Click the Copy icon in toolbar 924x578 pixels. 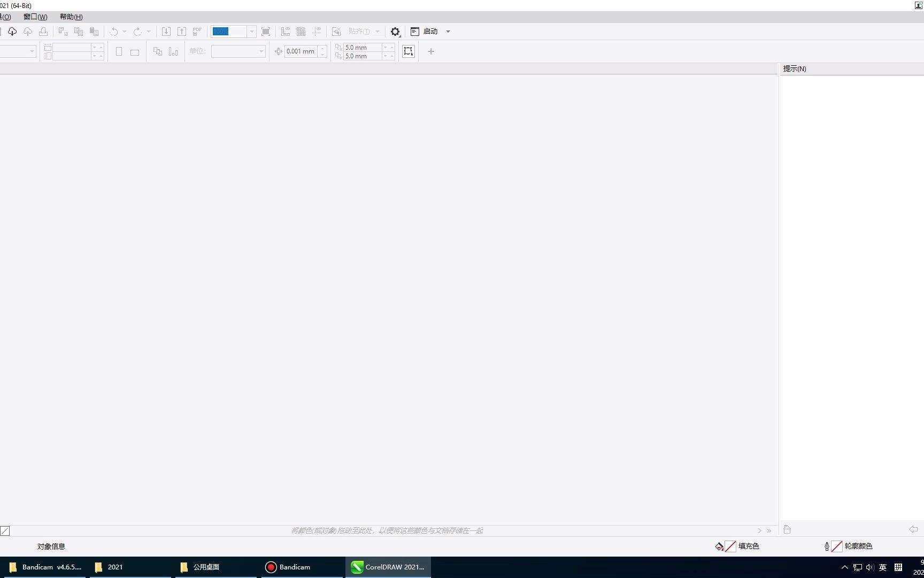tap(79, 32)
